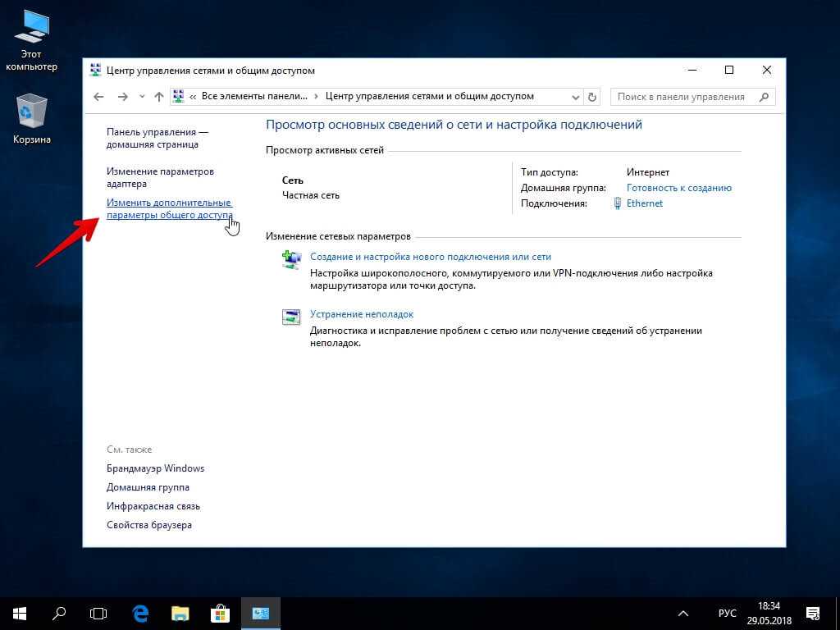Switch input language РУС indicator

tap(728, 614)
